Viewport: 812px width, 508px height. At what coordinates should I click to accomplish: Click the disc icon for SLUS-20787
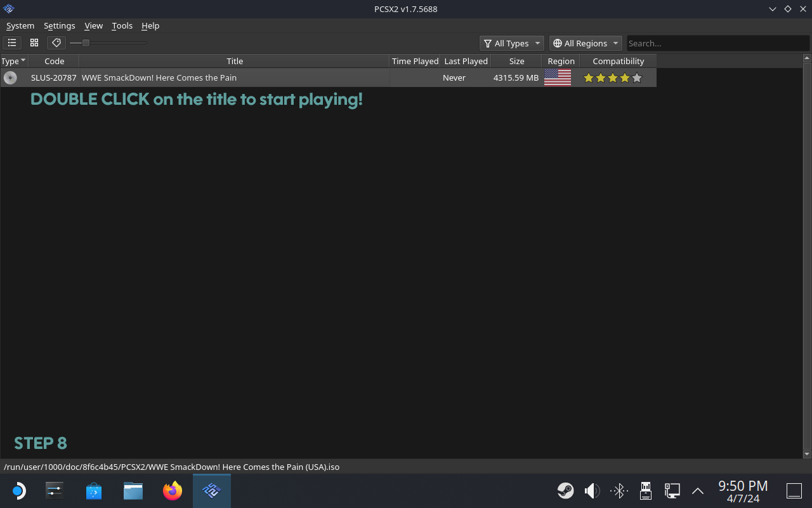[10, 77]
